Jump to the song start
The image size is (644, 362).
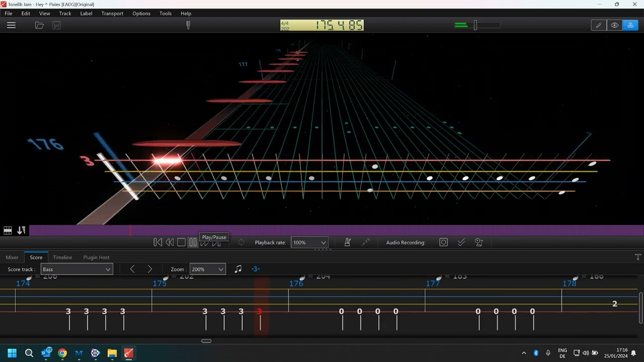(157, 242)
